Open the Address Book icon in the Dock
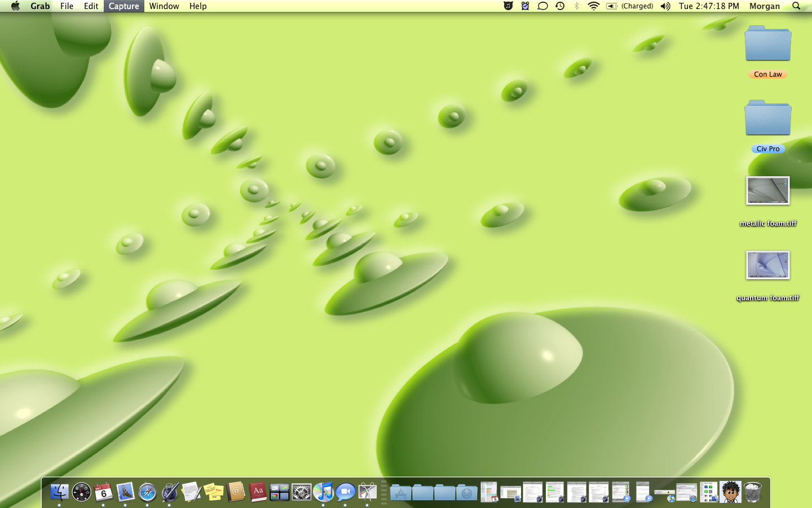This screenshot has width=812, height=508. click(236, 492)
